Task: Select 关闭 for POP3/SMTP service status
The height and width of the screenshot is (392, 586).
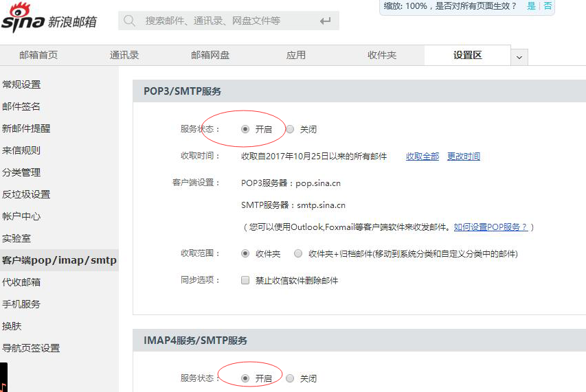Action: tap(290, 129)
